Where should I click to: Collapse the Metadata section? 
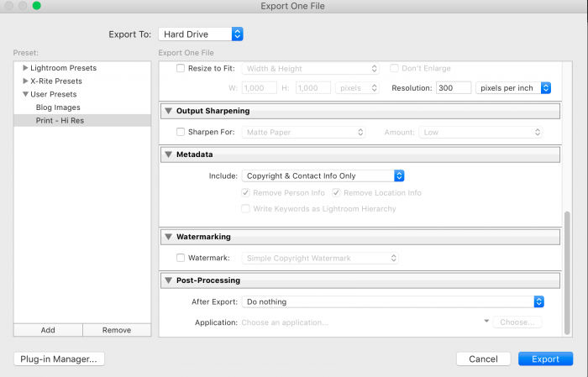(x=169, y=154)
